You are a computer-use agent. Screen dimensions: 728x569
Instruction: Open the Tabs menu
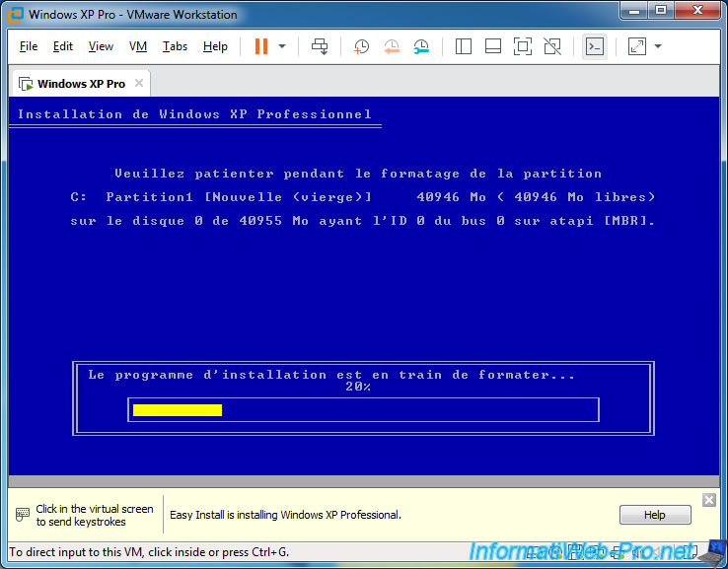click(175, 46)
